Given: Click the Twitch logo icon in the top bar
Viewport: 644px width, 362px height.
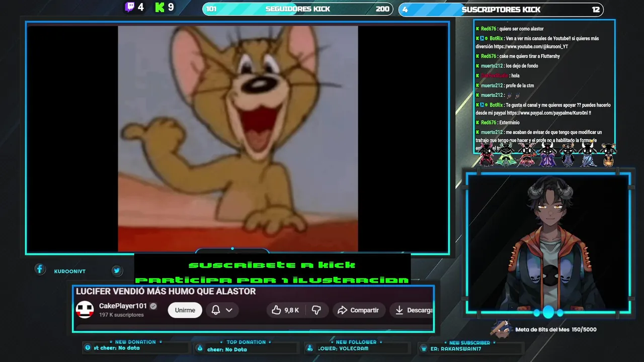Looking at the screenshot, I should point(130,7).
